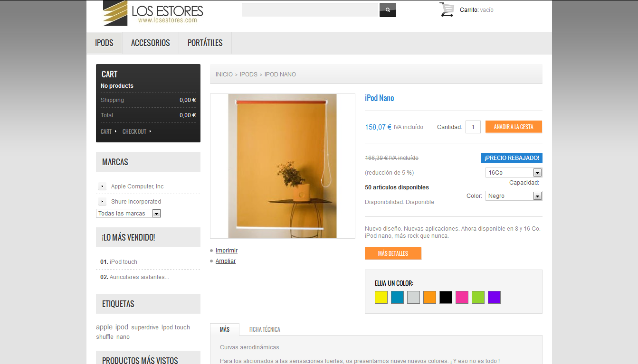Click the apple tag

(105, 327)
